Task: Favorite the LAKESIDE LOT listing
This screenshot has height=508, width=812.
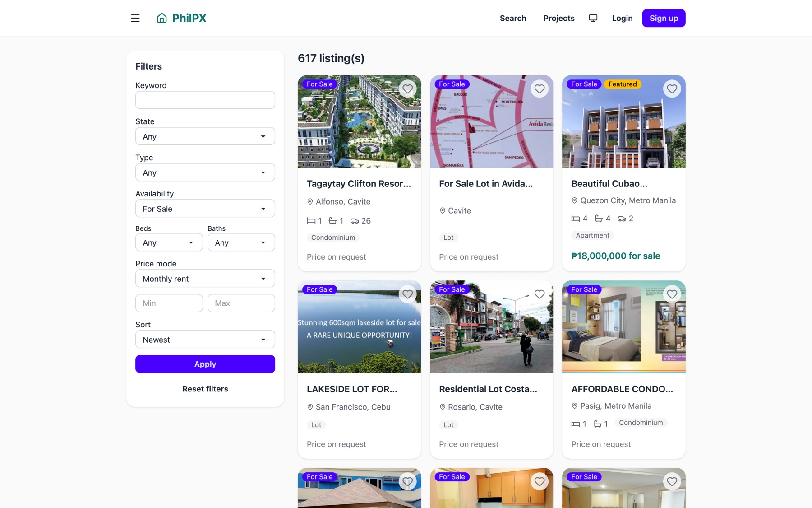Action: [x=407, y=294]
